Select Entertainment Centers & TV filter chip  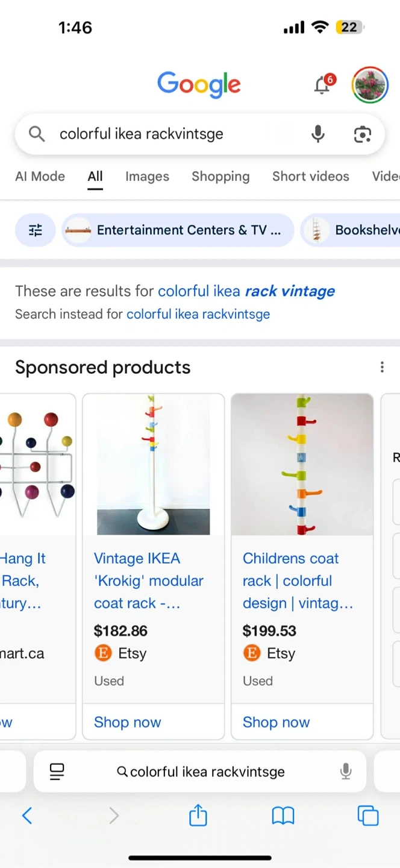[178, 230]
